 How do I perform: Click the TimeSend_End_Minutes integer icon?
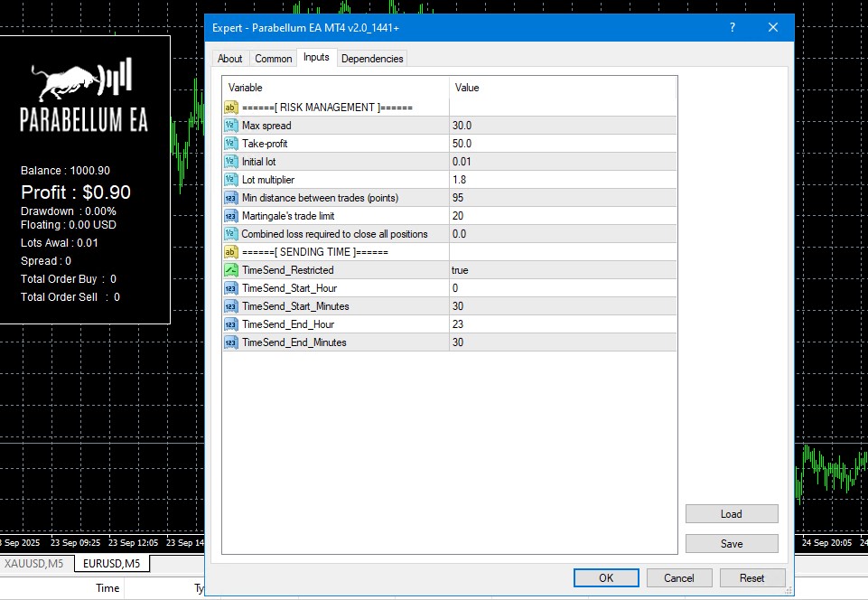231,342
